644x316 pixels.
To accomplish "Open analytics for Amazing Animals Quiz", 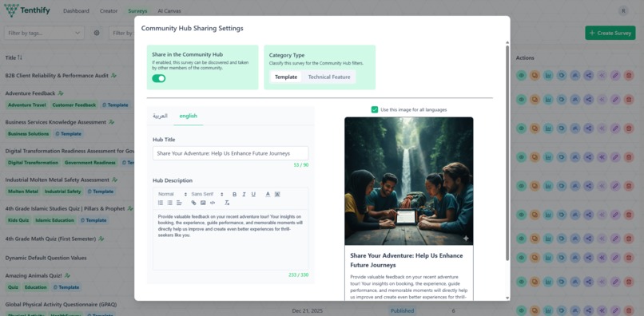I will (x=548, y=282).
